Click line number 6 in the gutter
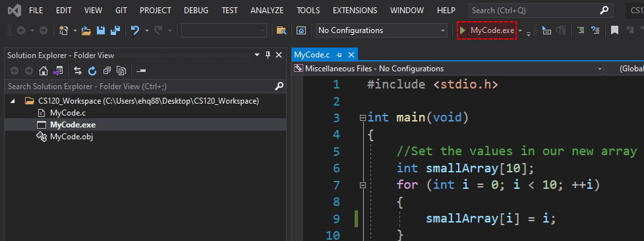The width and height of the screenshot is (644, 241). click(336, 168)
